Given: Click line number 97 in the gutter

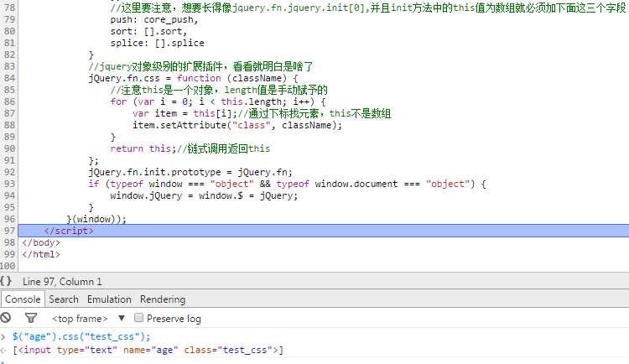Looking at the screenshot, I should click(x=9, y=231).
